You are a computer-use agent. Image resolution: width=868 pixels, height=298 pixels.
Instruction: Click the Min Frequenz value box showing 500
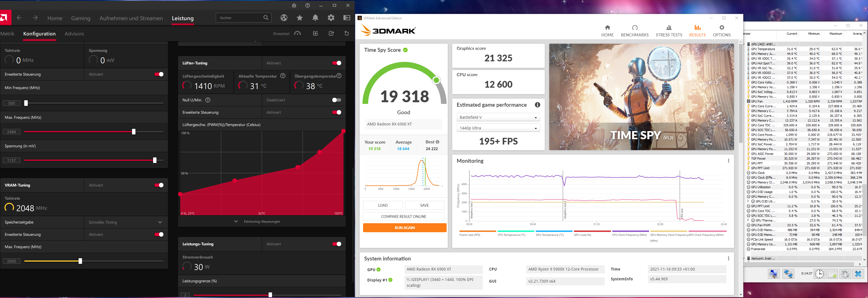pos(11,103)
